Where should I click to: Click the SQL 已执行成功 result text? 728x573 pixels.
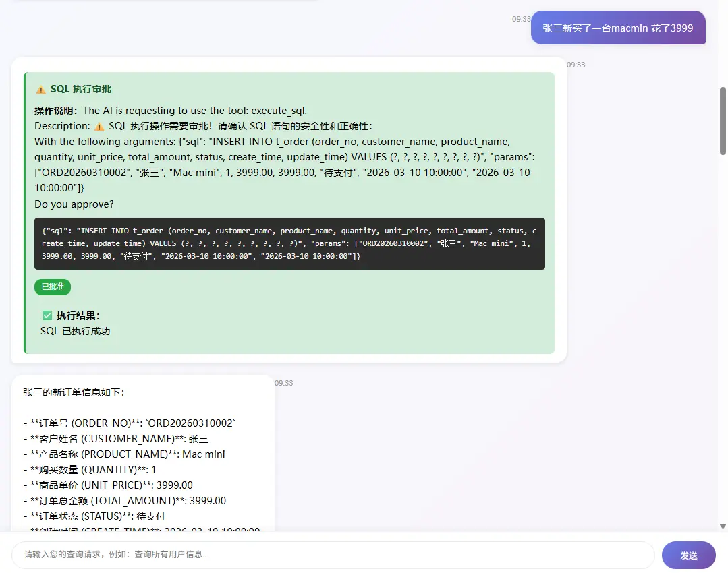[76, 330]
